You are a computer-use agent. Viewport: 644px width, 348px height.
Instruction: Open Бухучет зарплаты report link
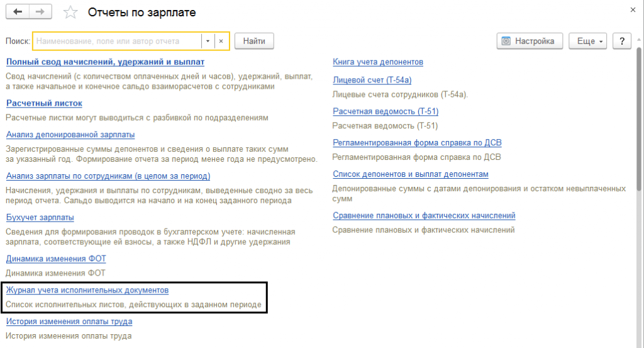point(40,217)
